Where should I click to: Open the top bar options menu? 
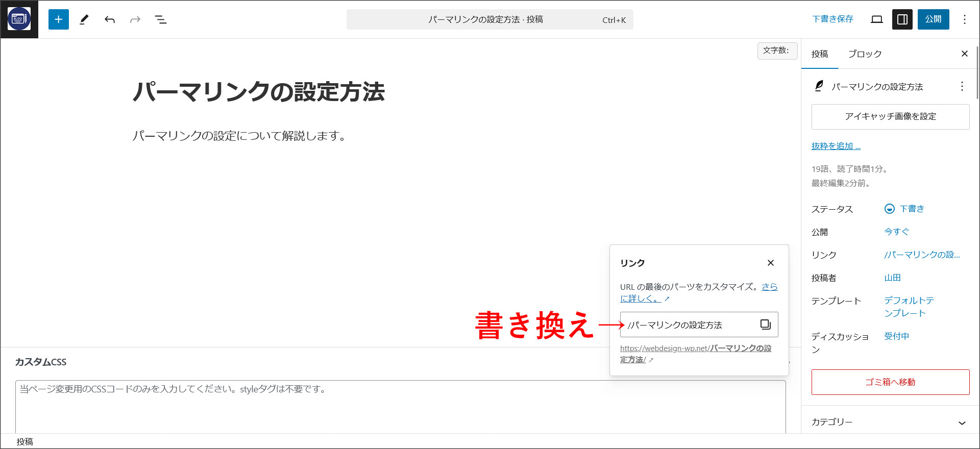pos(965,19)
